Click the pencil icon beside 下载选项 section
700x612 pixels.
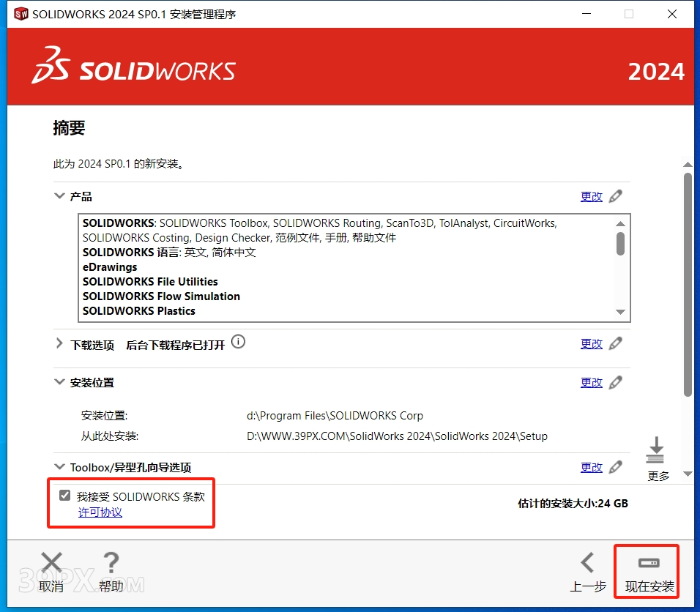(616, 343)
